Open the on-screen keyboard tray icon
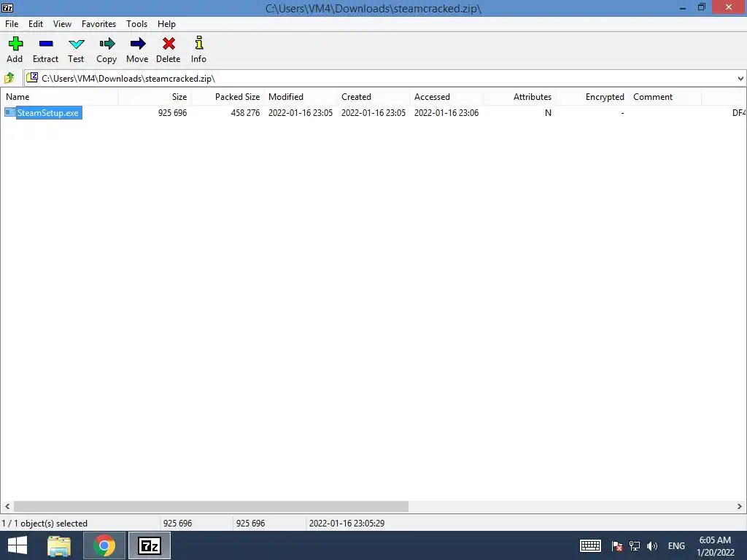This screenshot has height=560, width=747. click(x=591, y=545)
